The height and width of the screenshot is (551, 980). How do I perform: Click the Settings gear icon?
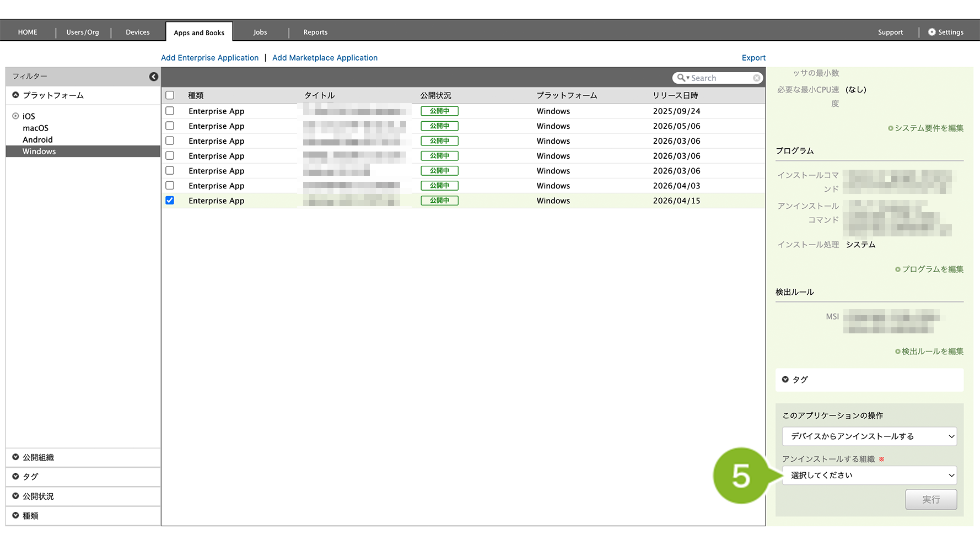pyautogui.click(x=931, y=32)
